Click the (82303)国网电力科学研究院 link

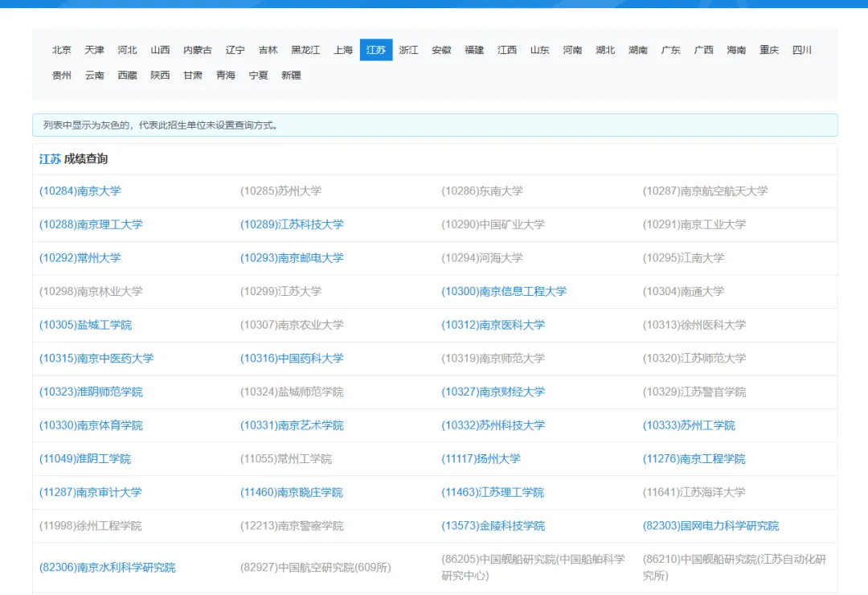click(710, 526)
